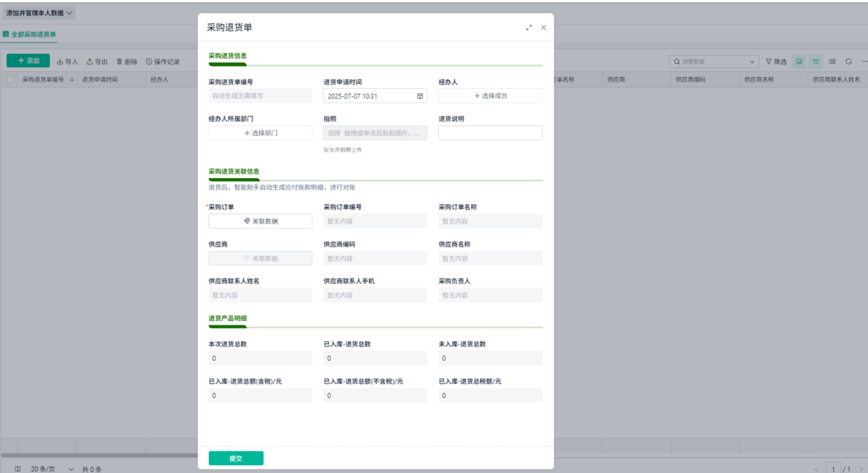
Task: Toggle the sort rows icon in toolbar
Action: (x=816, y=61)
